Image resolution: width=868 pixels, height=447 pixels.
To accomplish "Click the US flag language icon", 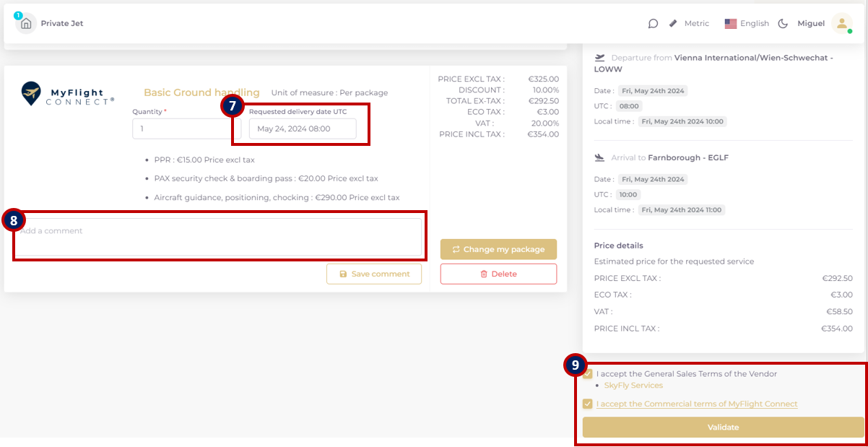I will [731, 24].
